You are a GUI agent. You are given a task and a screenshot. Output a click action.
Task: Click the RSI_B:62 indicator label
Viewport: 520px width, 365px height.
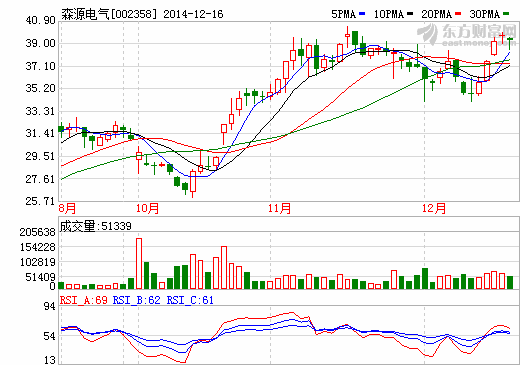pos(137,300)
